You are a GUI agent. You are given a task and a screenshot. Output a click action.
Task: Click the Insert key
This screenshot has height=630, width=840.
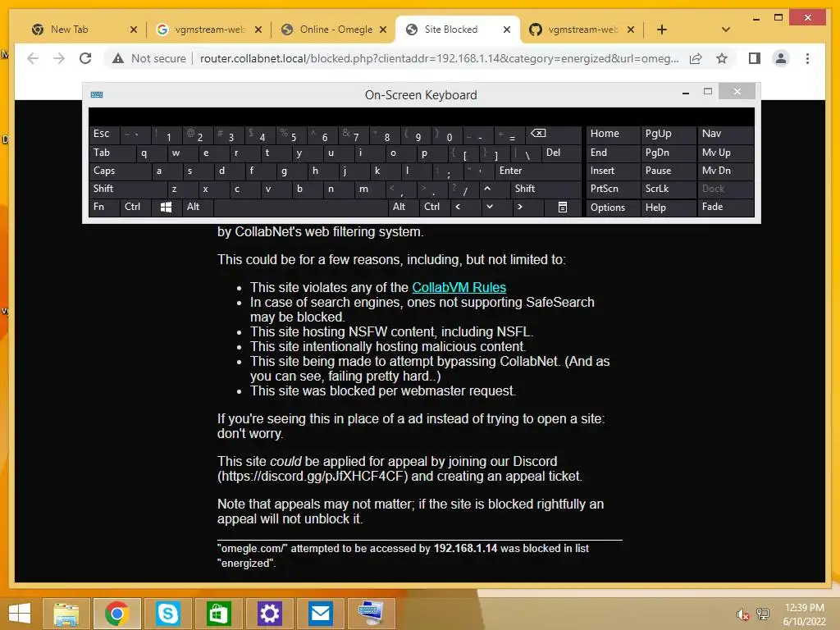[x=613, y=171]
